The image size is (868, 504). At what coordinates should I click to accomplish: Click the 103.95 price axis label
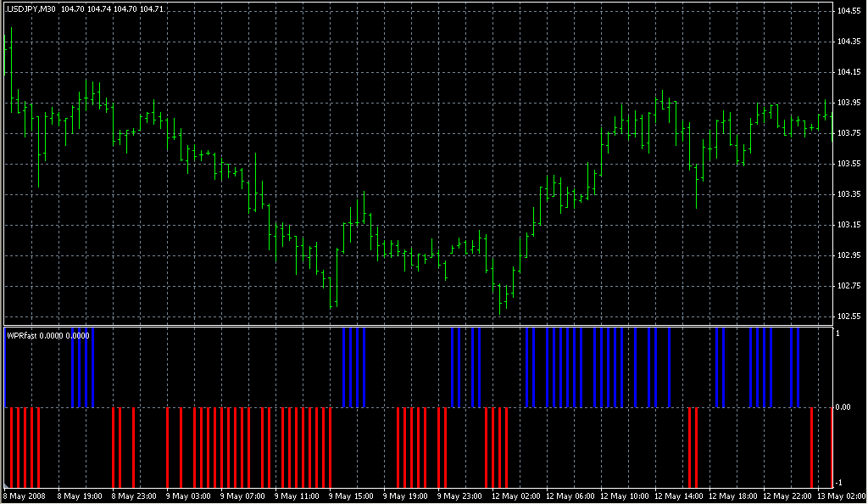pyautogui.click(x=849, y=103)
